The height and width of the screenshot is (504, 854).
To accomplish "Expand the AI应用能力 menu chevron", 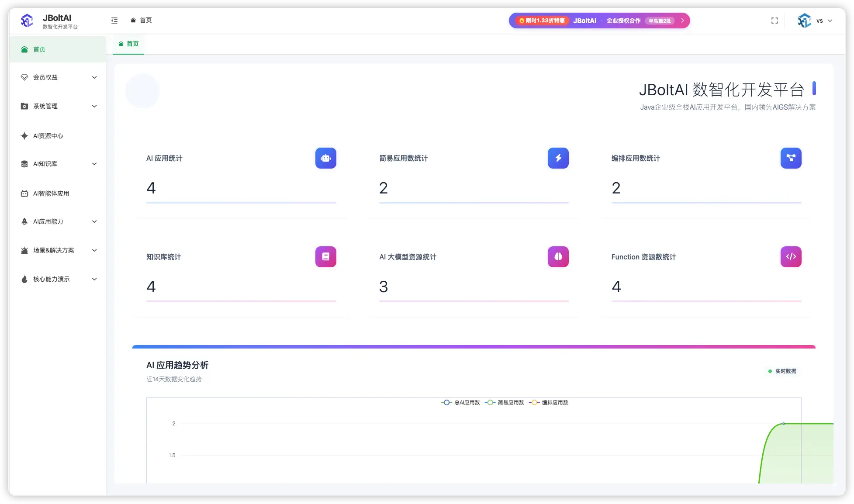I will [94, 221].
